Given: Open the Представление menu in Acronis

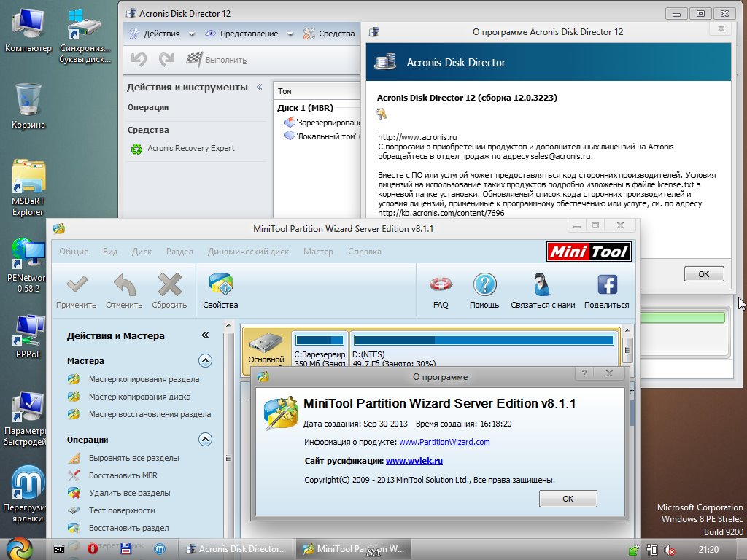Looking at the screenshot, I should [249, 34].
